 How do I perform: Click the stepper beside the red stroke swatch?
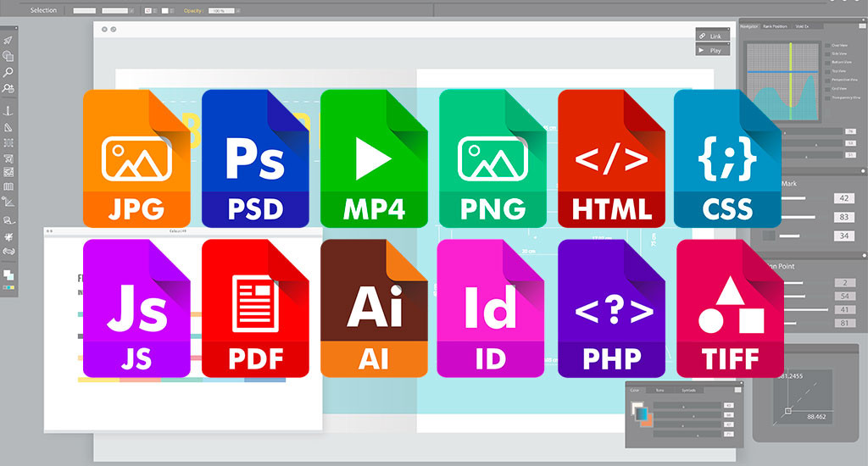click(155, 10)
